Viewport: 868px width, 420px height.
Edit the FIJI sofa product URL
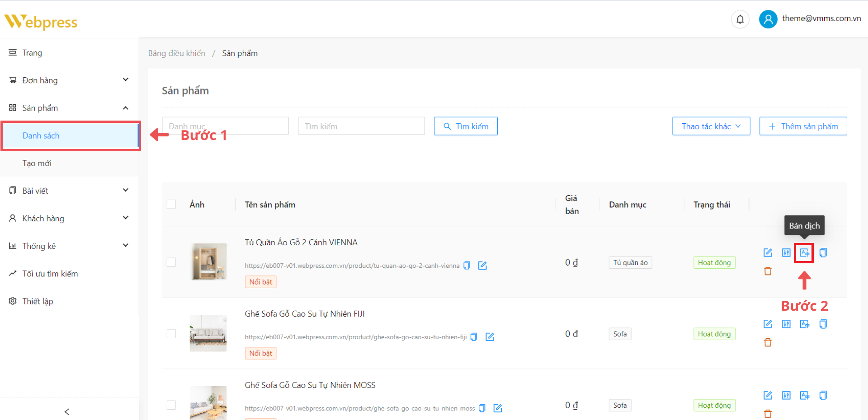tap(490, 337)
